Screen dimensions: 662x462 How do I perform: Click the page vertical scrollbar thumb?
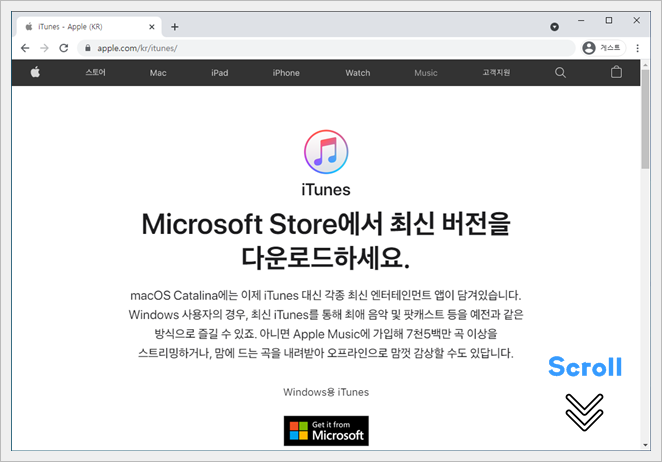coord(645,120)
